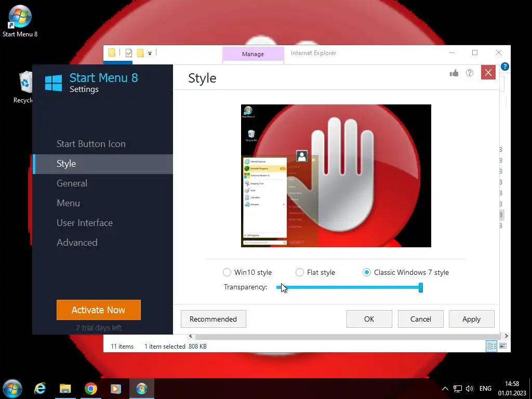Image resolution: width=532 pixels, height=399 pixels.
Task: Select the Win10 style radio button
Action: coord(227,272)
